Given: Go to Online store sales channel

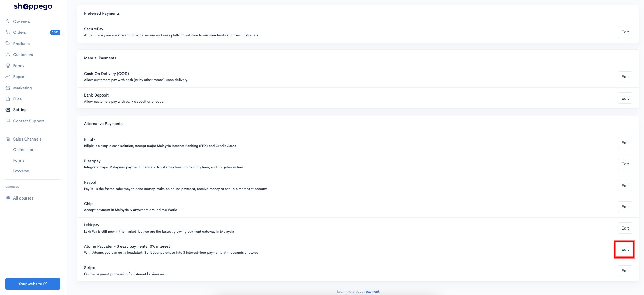Looking at the screenshot, I should pos(24,150).
